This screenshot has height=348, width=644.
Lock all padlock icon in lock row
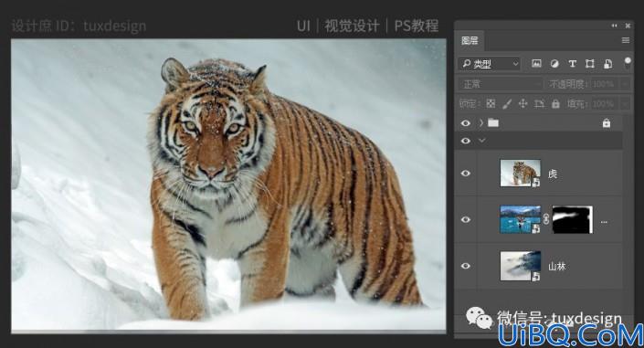click(555, 104)
